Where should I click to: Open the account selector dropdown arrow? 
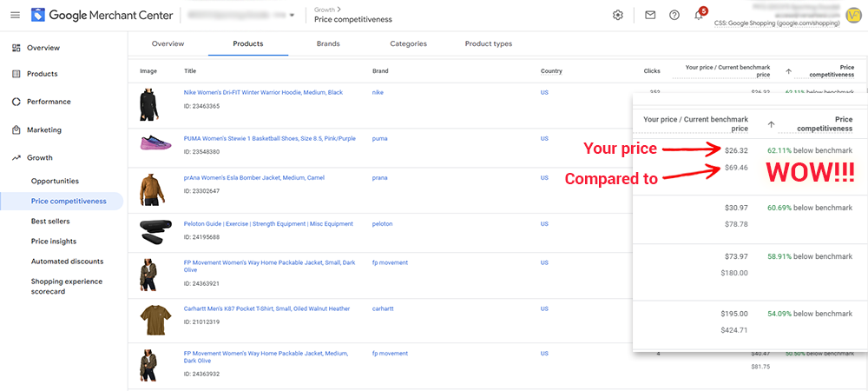[293, 15]
